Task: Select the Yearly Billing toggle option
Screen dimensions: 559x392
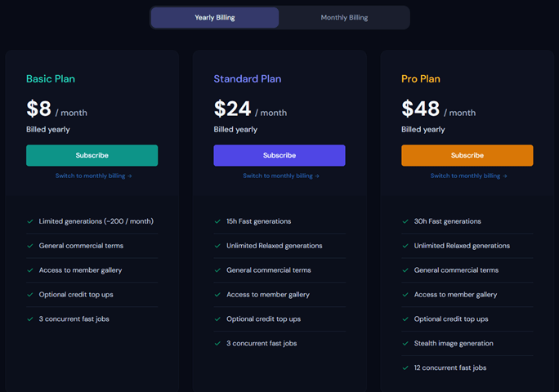Action: [x=215, y=17]
